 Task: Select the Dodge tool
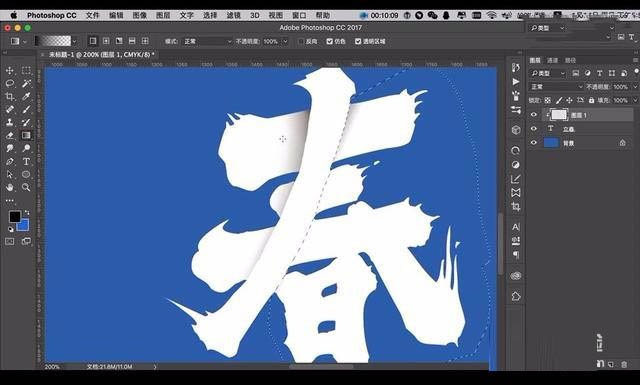click(26, 148)
